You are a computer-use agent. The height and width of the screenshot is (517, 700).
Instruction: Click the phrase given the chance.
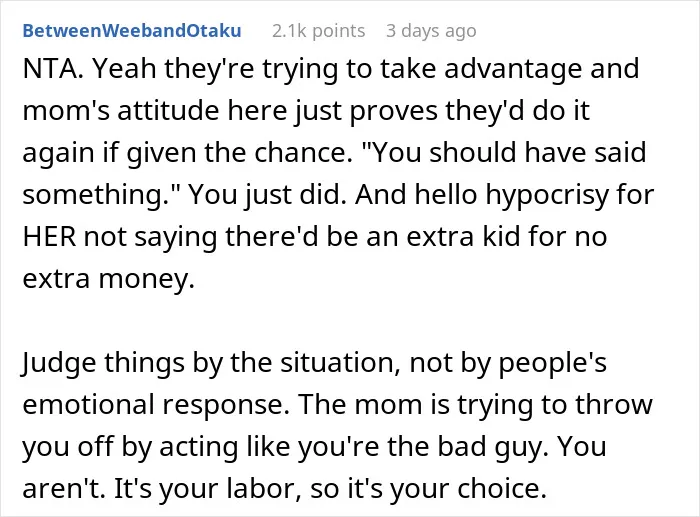237,153
